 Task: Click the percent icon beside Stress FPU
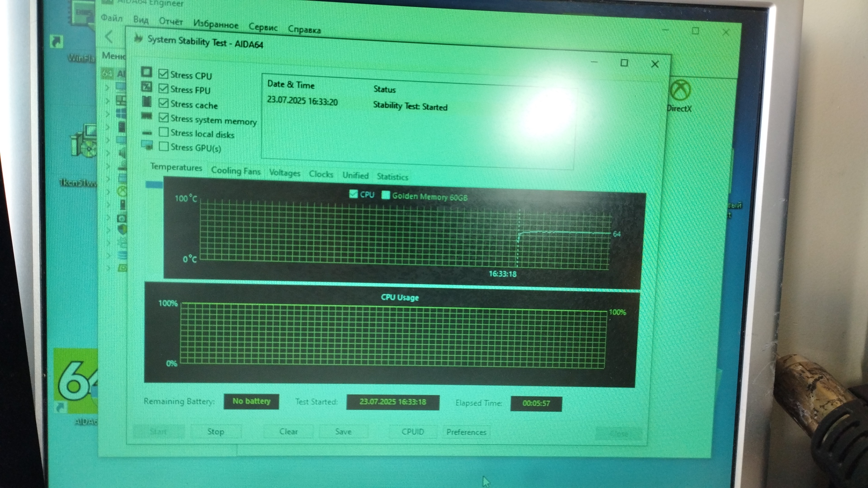click(x=146, y=87)
